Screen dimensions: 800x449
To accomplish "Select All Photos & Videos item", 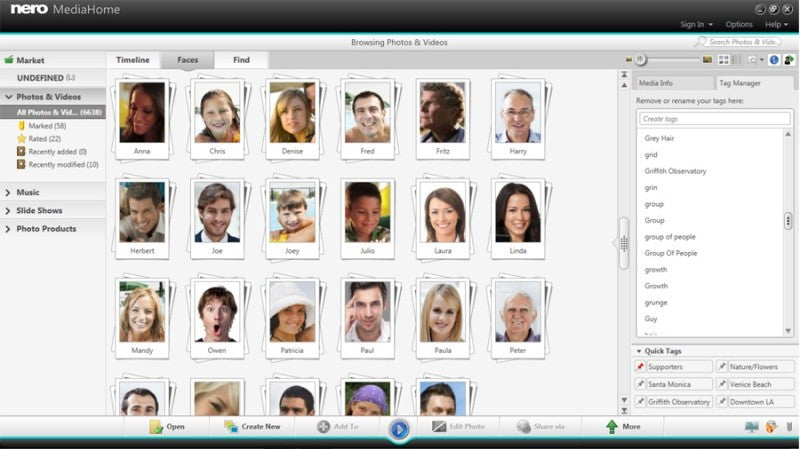I will (x=53, y=112).
